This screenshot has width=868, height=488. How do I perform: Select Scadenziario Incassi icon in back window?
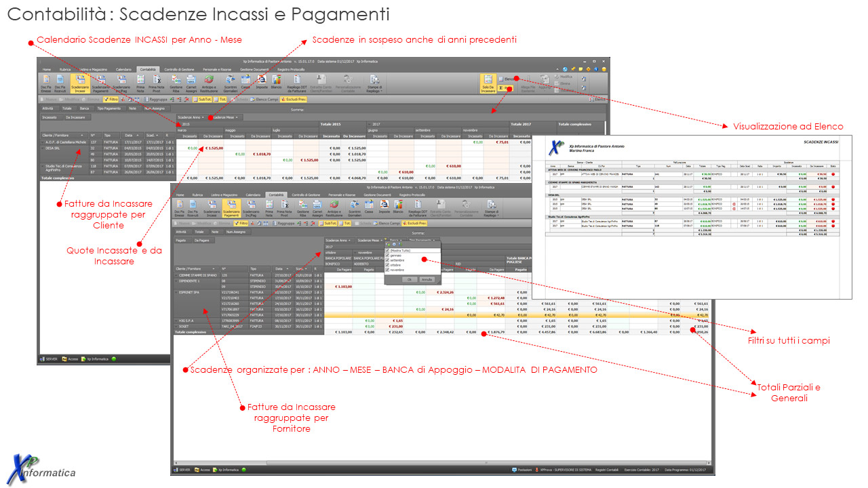[x=80, y=83]
